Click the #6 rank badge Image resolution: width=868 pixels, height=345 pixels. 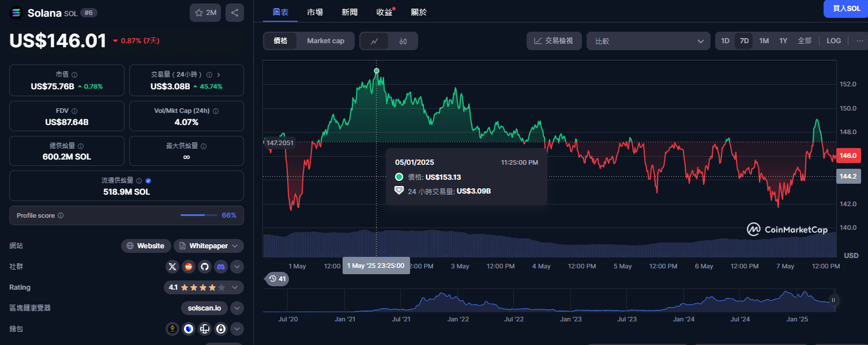[x=88, y=13]
